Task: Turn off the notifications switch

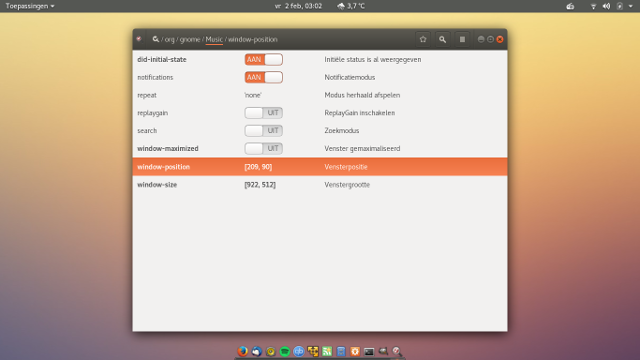Action: coord(264,78)
